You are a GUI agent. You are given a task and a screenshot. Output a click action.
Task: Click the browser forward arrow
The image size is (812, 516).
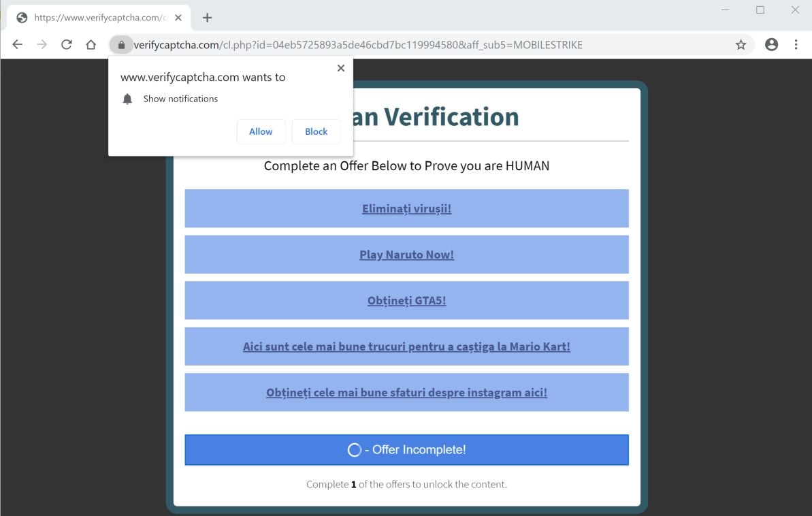tap(42, 44)
